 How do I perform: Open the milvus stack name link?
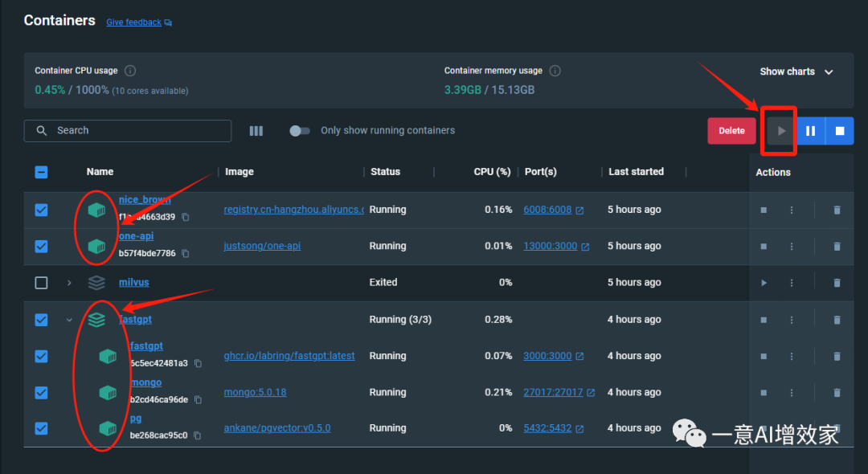(134, 283)
